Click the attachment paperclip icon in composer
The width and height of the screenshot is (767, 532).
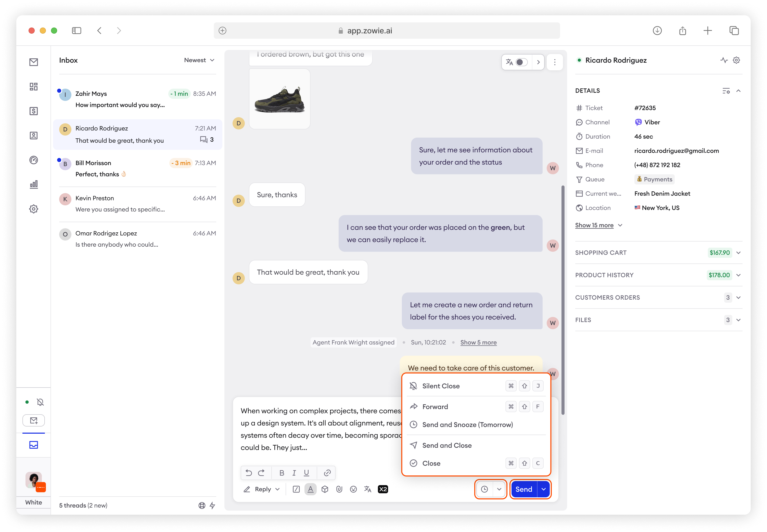click(x=339, y=489)
